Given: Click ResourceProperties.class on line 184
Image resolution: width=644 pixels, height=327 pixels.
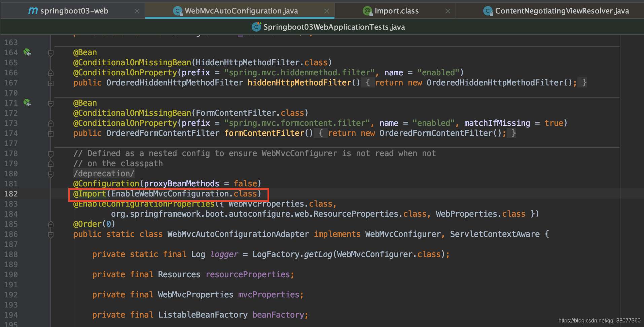Looking at the screenshot, I should [x=370, y=214].
